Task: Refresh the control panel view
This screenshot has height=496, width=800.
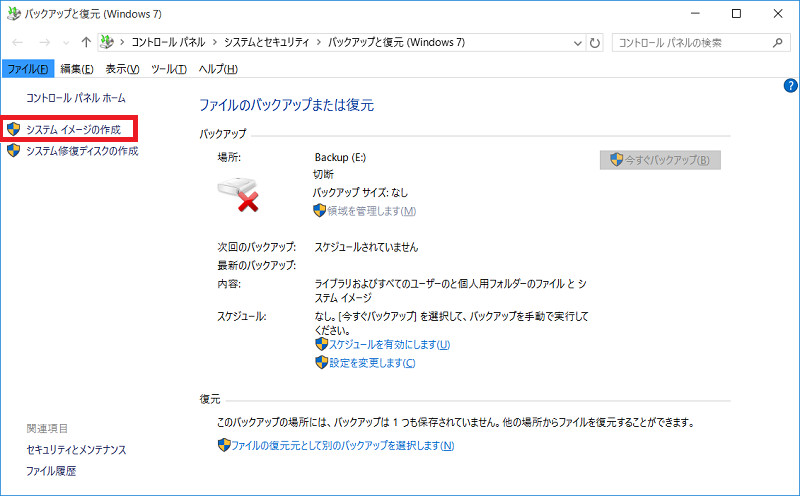Action: tap(594, 43)
